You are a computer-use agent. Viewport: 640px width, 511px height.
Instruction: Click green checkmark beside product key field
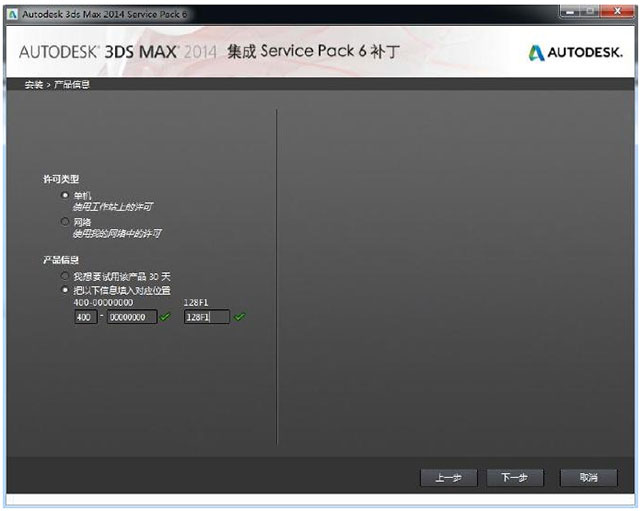240,317
